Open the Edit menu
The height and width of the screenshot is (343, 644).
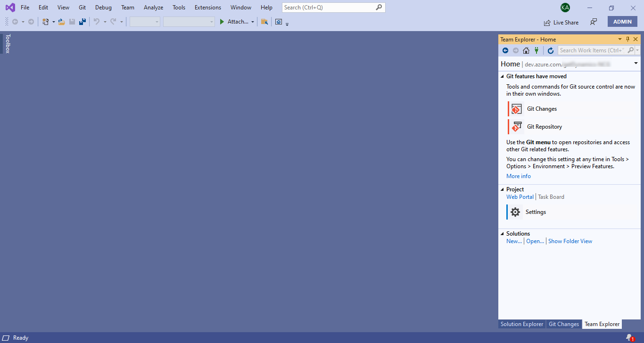pos(43,8)
